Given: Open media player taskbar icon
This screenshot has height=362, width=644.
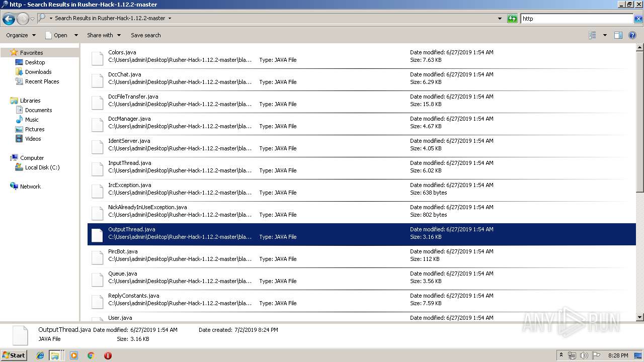Looking at the screenshot, I should pyautogui.click(x=74, y=355).
